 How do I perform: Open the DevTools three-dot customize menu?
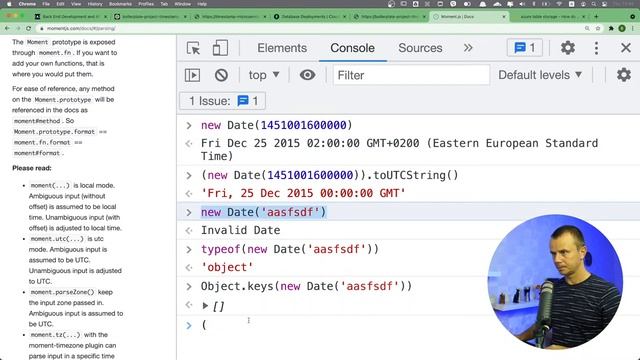pos(596,48)
